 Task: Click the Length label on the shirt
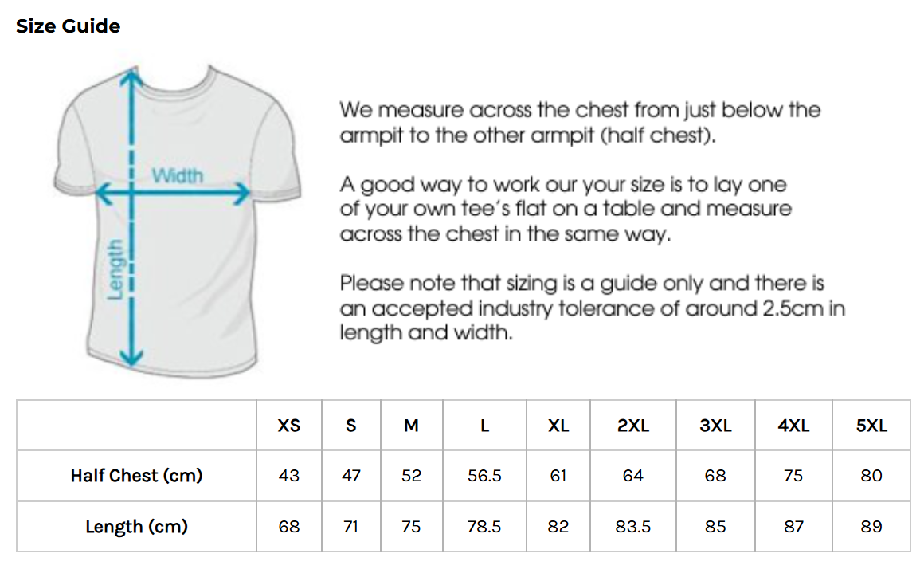tap(116, 269)
